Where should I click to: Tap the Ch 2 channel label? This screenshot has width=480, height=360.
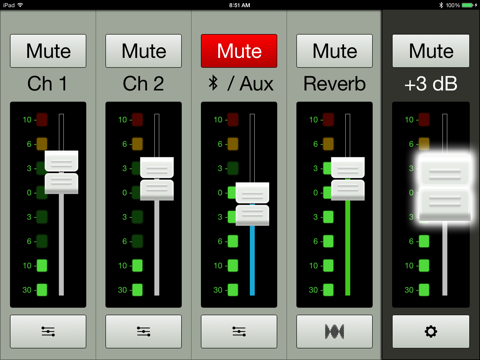[x=143, y=83]
